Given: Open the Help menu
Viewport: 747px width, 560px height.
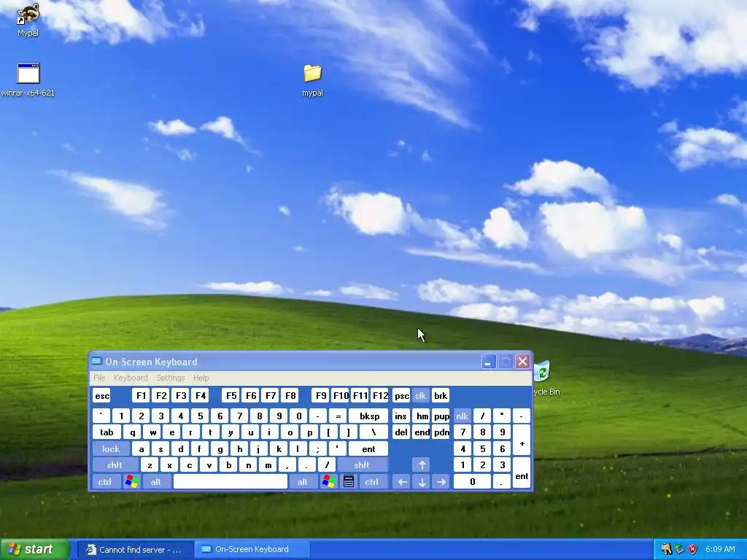Looking at the screenshot, I should (201, 378).
